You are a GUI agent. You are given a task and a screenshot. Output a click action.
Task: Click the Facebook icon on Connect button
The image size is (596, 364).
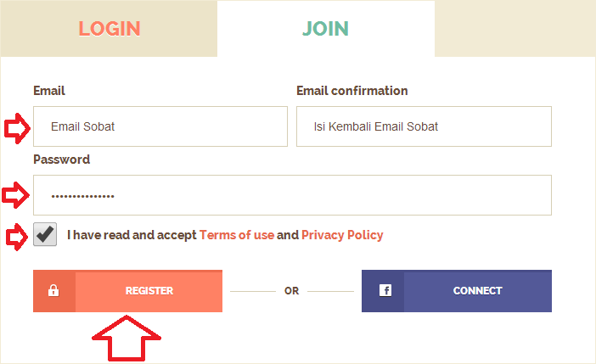385,291
